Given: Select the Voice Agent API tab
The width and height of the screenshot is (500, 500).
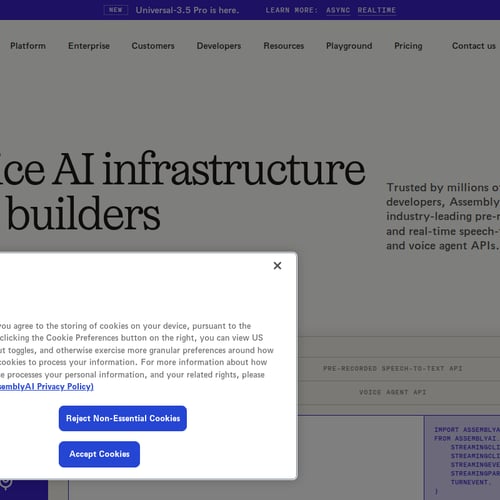Looking at the screenshot, I should pyautogui.click(x=393, y=392).
